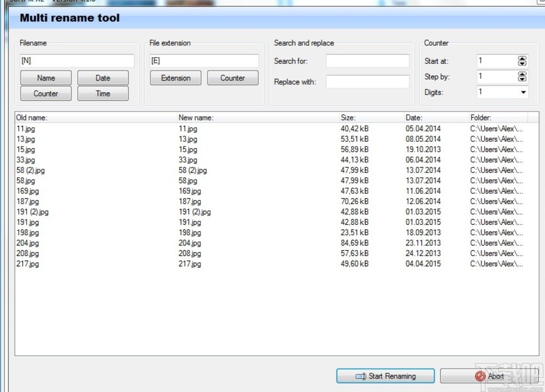This screenshot has width=545, height=392.
Task: Click the Counter button under Filename
Action: pos(46,93)
